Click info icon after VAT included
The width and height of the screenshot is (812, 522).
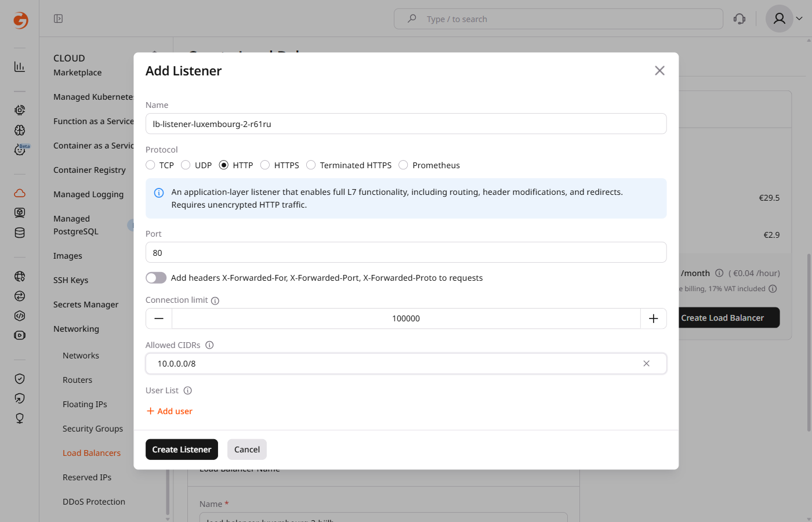click(773, 289)
